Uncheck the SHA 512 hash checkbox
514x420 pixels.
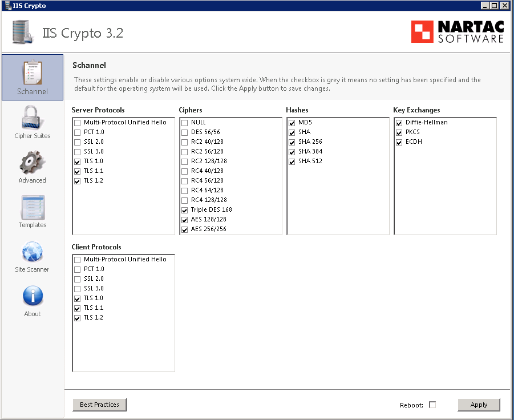pos(292,161)
